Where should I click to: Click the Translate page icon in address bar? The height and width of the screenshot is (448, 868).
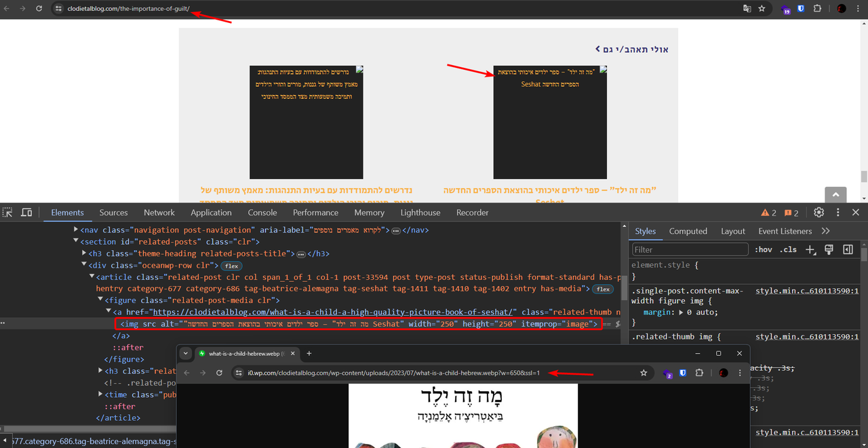point(747,9)
